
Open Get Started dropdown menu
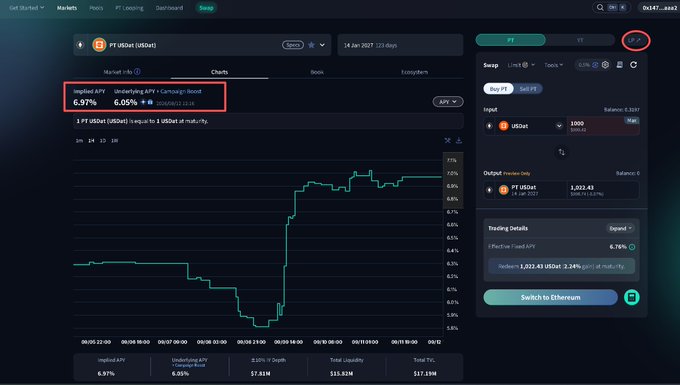pos(26,7)
